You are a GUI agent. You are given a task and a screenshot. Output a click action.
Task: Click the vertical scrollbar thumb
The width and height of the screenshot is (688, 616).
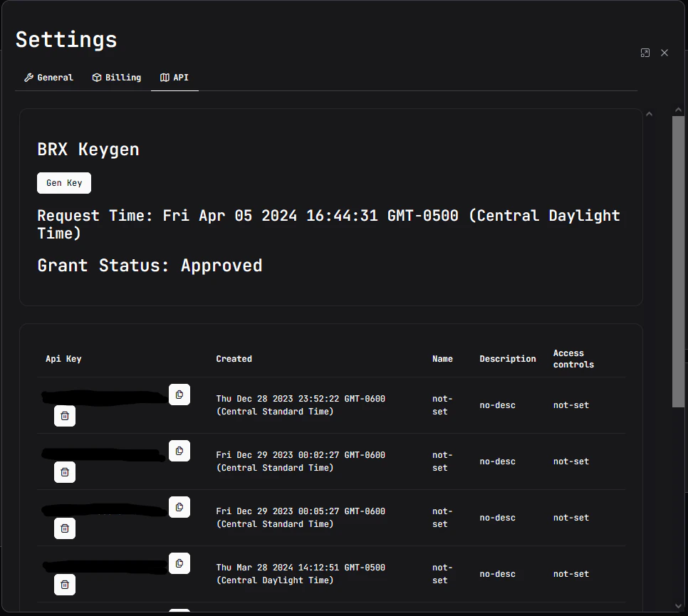(678, 262)
